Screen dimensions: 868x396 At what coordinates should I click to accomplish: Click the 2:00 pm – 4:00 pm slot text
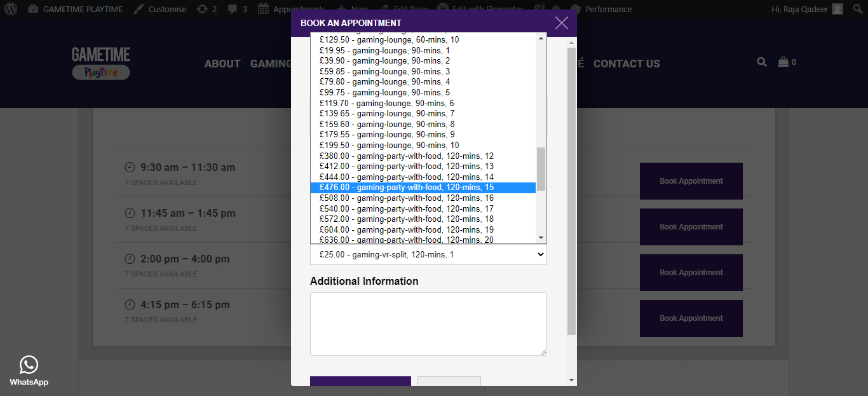[x=185, y=259]
